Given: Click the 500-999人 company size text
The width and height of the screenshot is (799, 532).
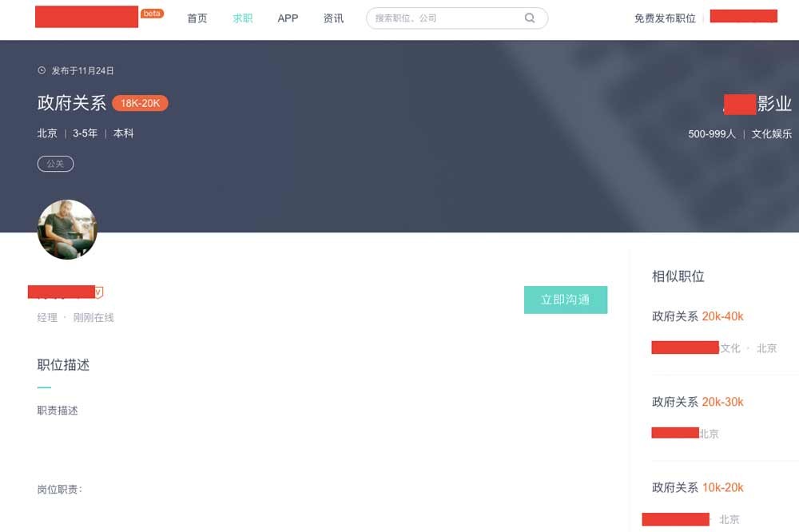Looking at the screenshot, I should [712, 134].
